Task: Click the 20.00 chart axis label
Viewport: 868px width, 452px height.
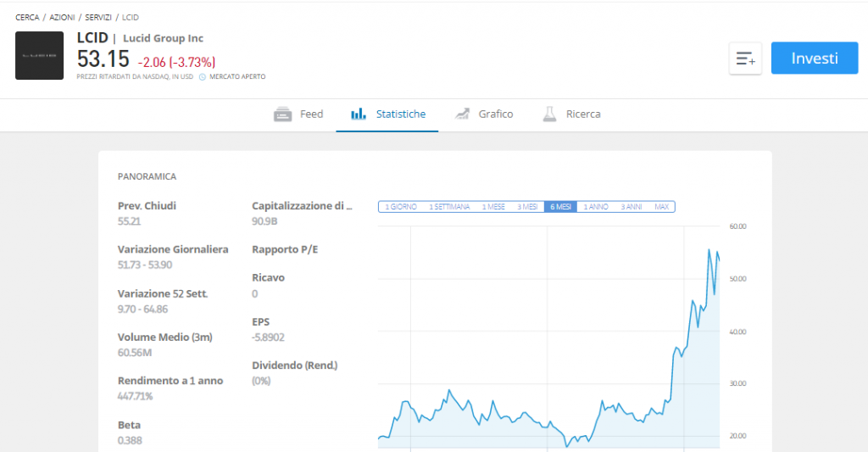Action: [738, 436]
